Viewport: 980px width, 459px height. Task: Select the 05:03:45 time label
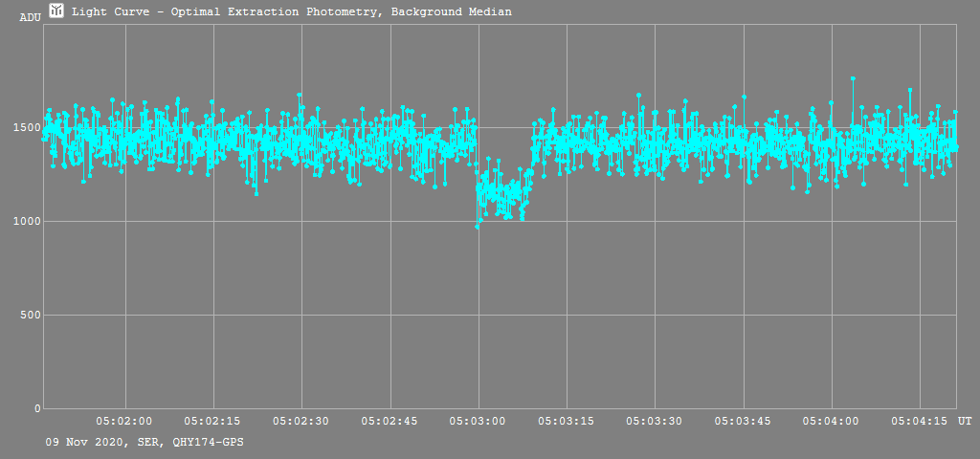coord(744,421)
